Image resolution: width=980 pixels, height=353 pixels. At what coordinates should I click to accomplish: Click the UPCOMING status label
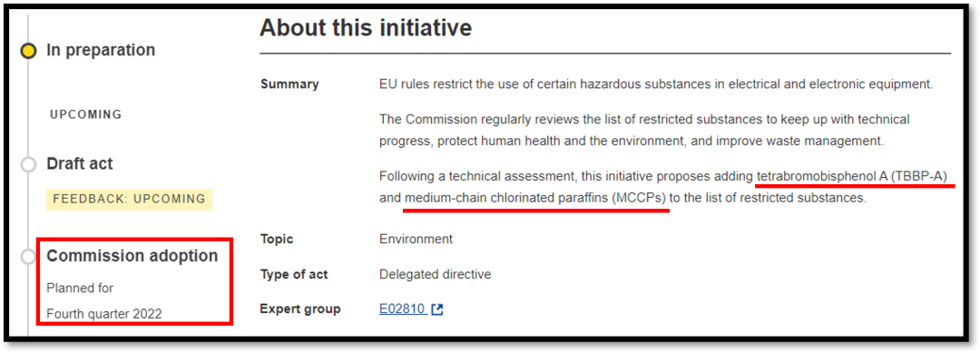pyautogui.click(x=85, y=115)
